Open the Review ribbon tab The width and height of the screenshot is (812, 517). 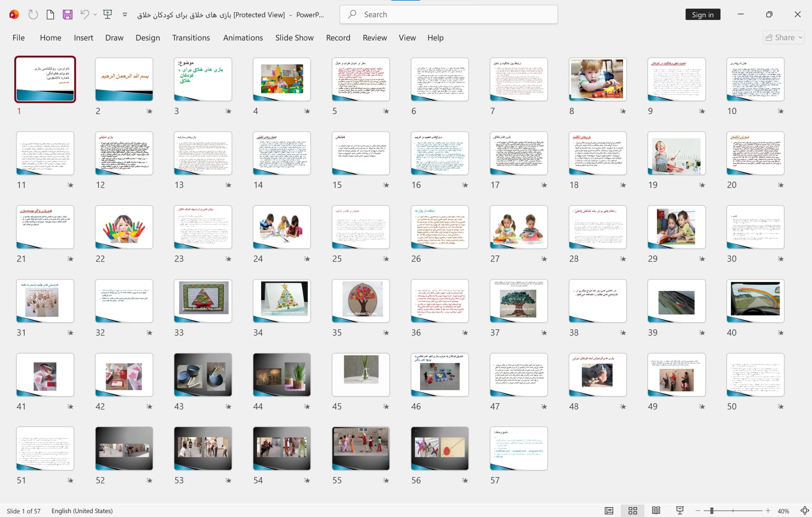[375, 38]
